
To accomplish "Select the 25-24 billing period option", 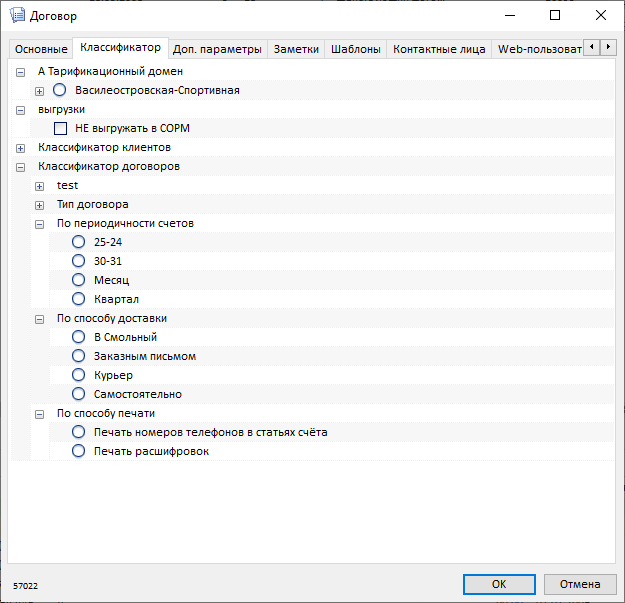I will click(x=79, y=242).
